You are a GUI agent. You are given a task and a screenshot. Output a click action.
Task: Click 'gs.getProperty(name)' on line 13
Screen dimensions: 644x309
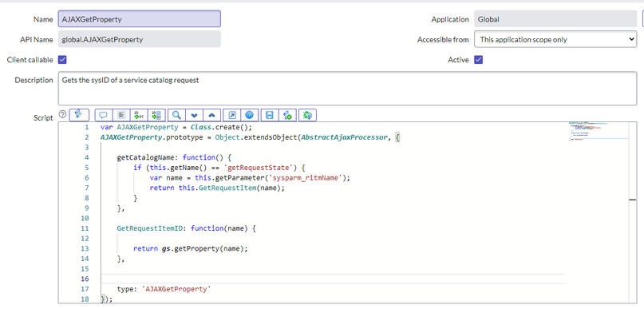click(203, 248)
